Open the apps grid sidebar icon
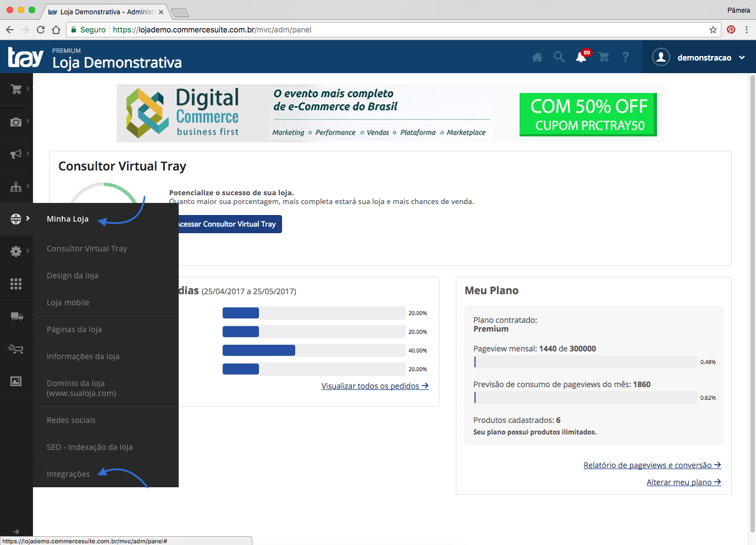 (x=16, y=284)
